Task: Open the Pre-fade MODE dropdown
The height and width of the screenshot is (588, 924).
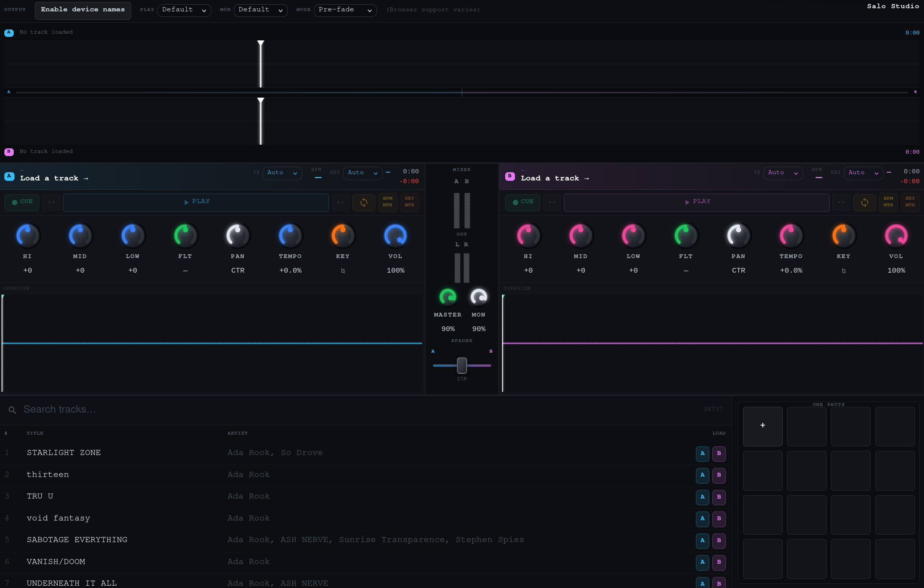Action: 344,10
